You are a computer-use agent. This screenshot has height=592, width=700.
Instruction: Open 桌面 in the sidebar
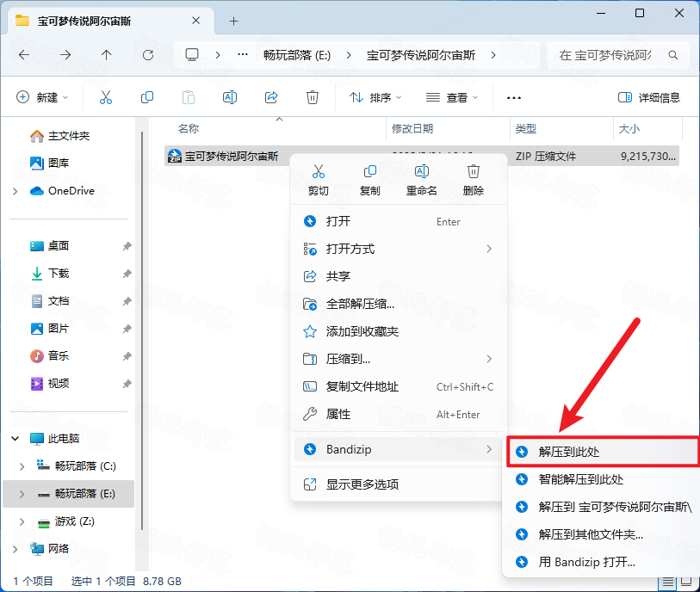[x=50, y=246]
